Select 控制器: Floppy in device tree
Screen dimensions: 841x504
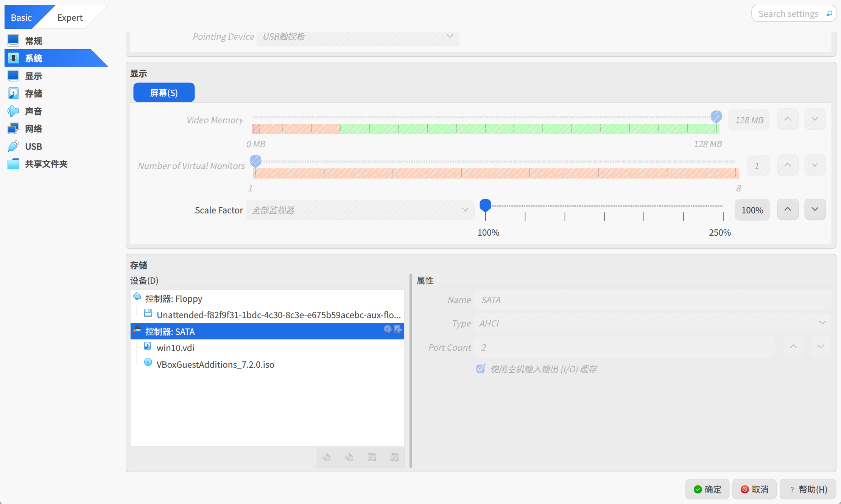pos(267,299)
